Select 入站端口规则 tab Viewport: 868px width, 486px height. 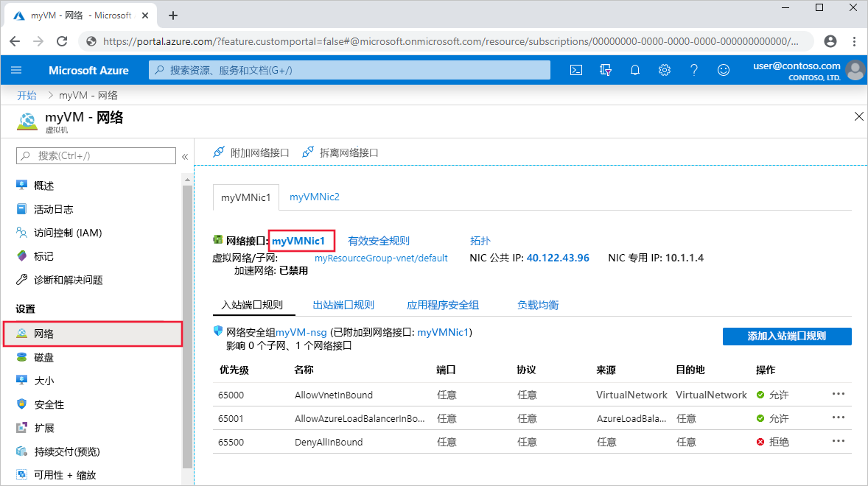[253, 305]
